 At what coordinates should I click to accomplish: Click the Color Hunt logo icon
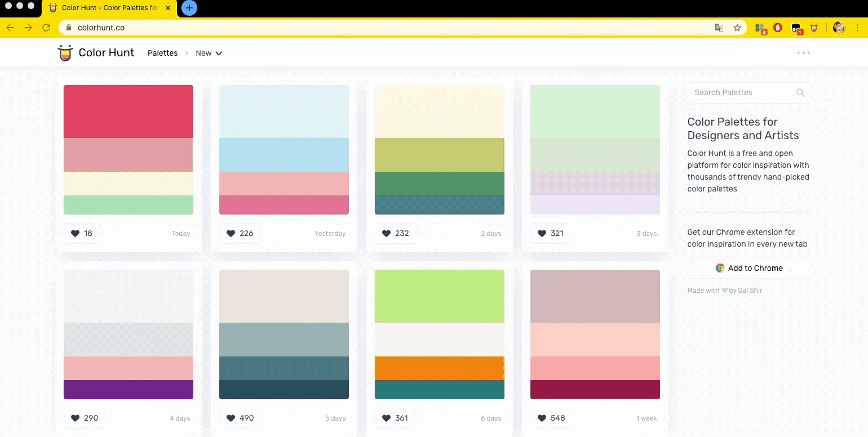tap(65, 53)
